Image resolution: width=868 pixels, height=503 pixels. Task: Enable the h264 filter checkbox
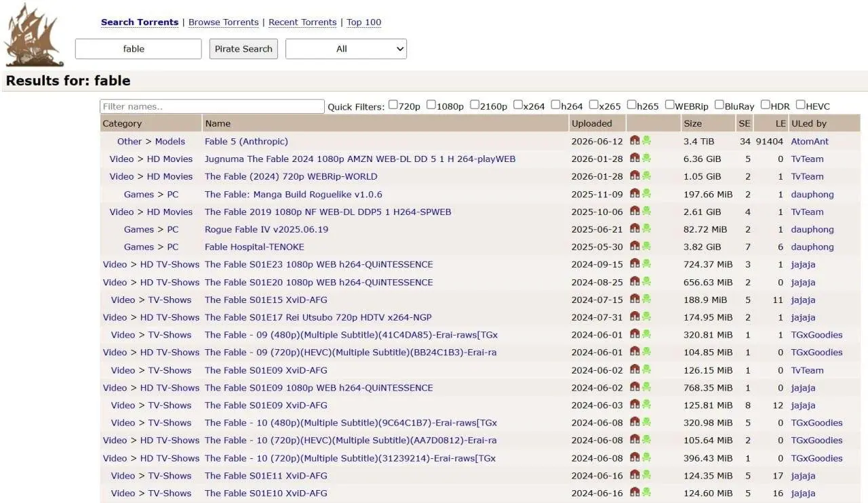pyautogui.click(x=556, y=105)
